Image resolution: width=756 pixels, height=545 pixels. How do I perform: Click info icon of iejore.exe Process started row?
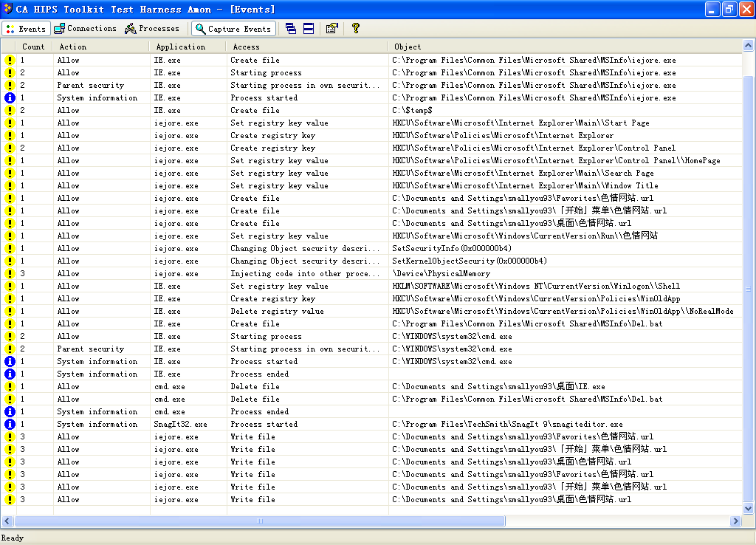(x=10, y=98)
